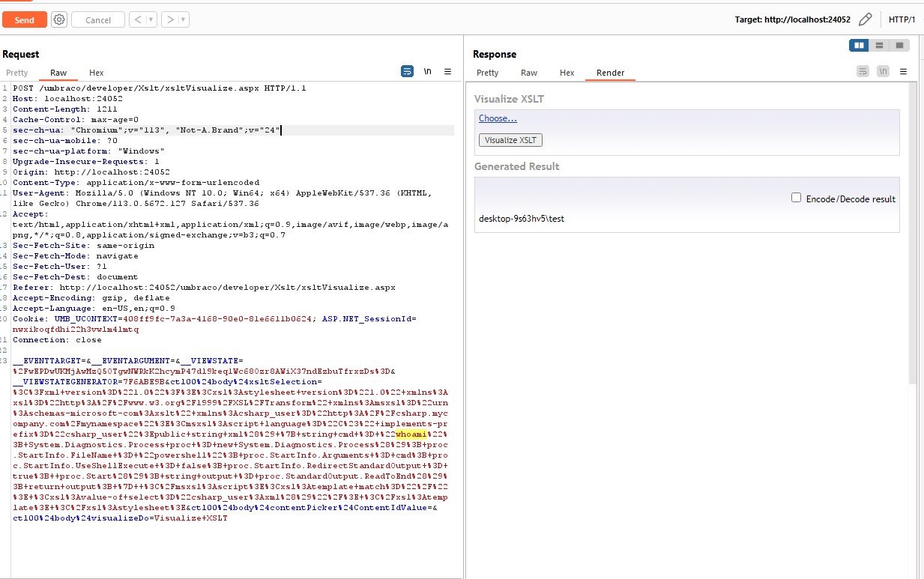Viewport: 924px width, 579px height.
Task: Select the combined tabbed layout
Action: [x=899, y=46]
